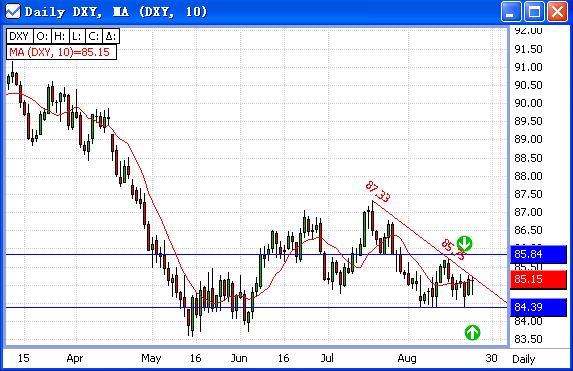Click the blue 85.84 price tag

(538, 254)
